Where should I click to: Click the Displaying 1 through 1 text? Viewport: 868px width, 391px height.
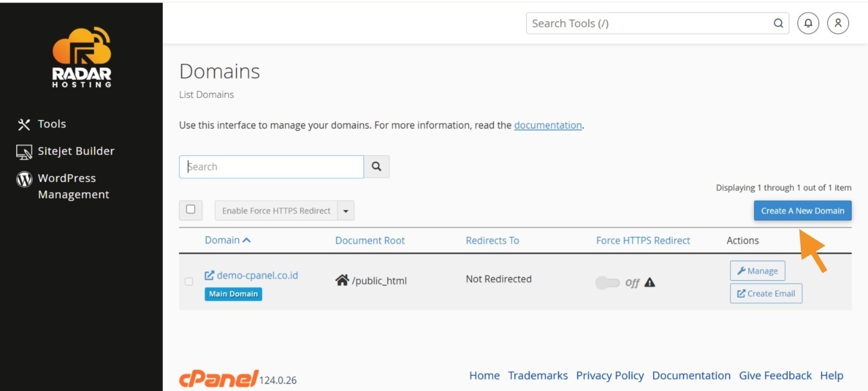pyautogui.click(x=783, y=187)
